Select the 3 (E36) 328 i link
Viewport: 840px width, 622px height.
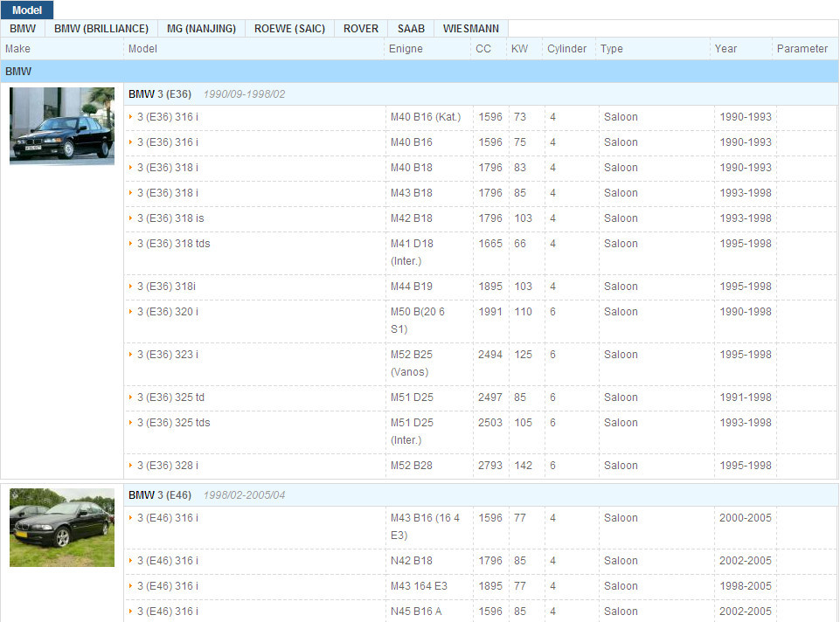pyautogui.click(x=168, y=466)
